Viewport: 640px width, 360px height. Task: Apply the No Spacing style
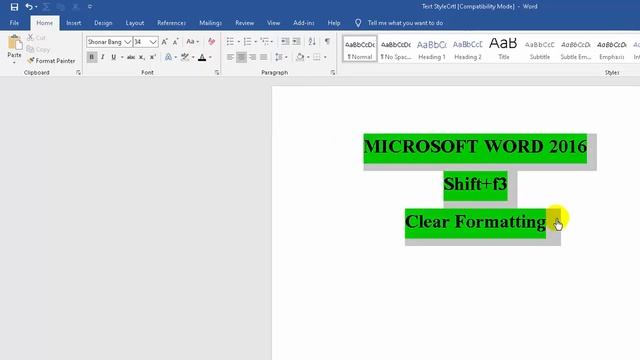pos(396,49)
